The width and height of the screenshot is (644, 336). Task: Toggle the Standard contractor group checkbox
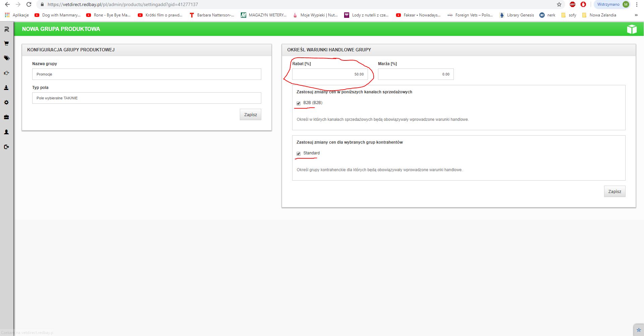point(299,154)
